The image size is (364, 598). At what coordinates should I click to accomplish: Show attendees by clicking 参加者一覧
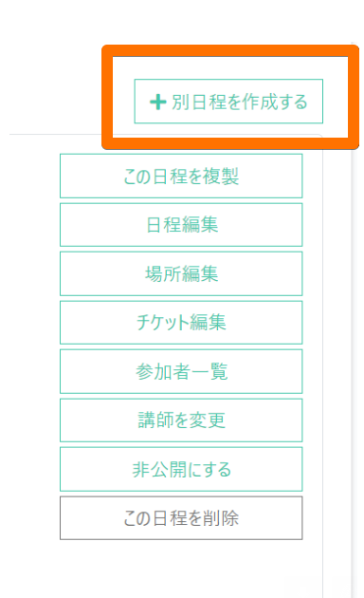click(181, 371)
